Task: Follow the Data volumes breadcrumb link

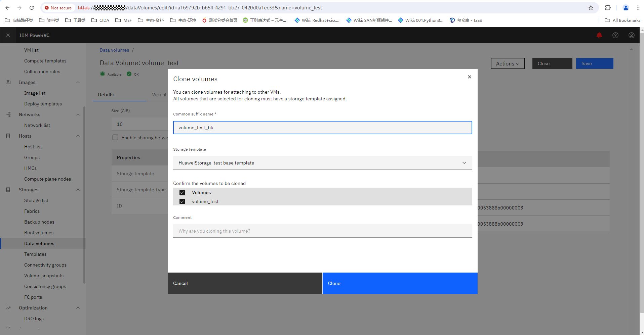Action: point(114,50)
